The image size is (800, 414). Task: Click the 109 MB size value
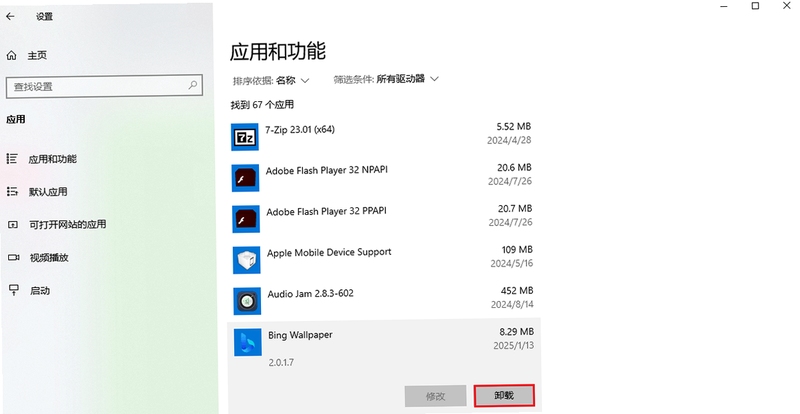tap(517, 250)
